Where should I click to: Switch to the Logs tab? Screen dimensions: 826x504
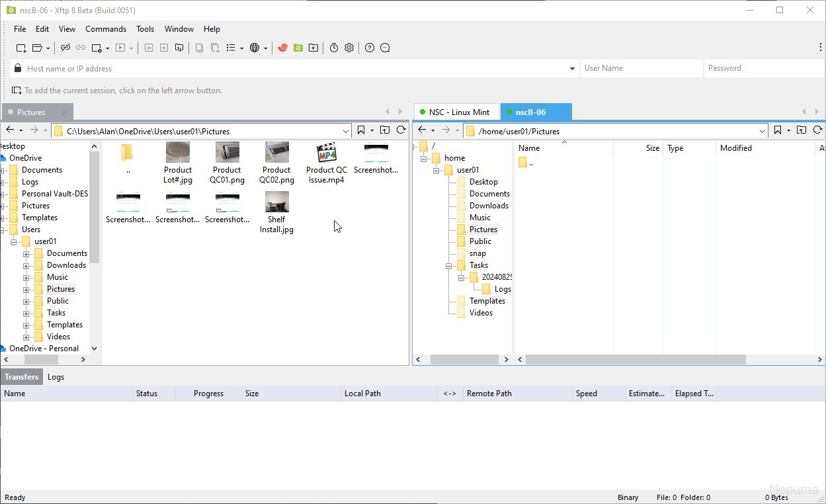pyautogui.click(x=56, y=377)
